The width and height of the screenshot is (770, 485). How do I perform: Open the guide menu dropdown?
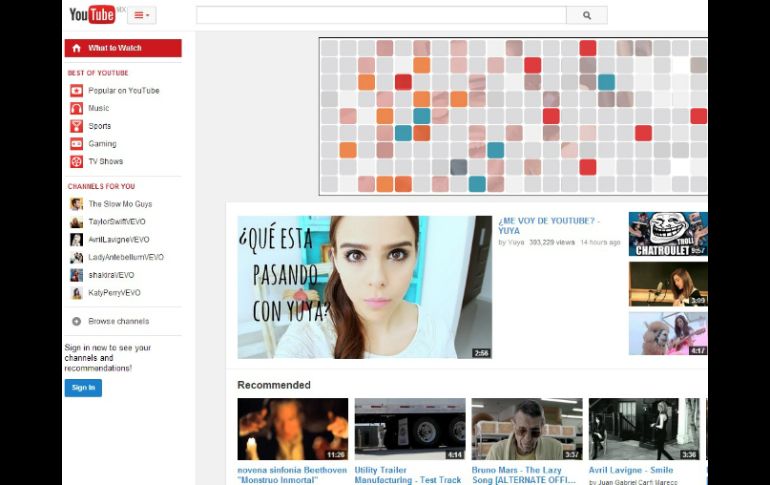142,15
